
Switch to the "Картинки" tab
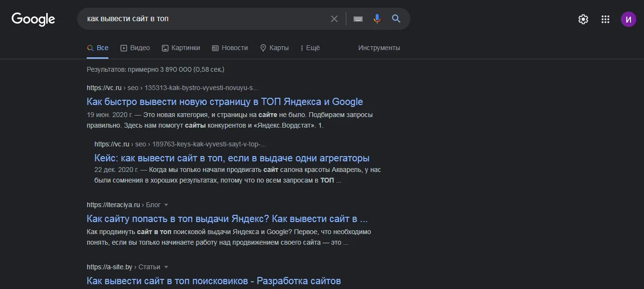(181, 48)
